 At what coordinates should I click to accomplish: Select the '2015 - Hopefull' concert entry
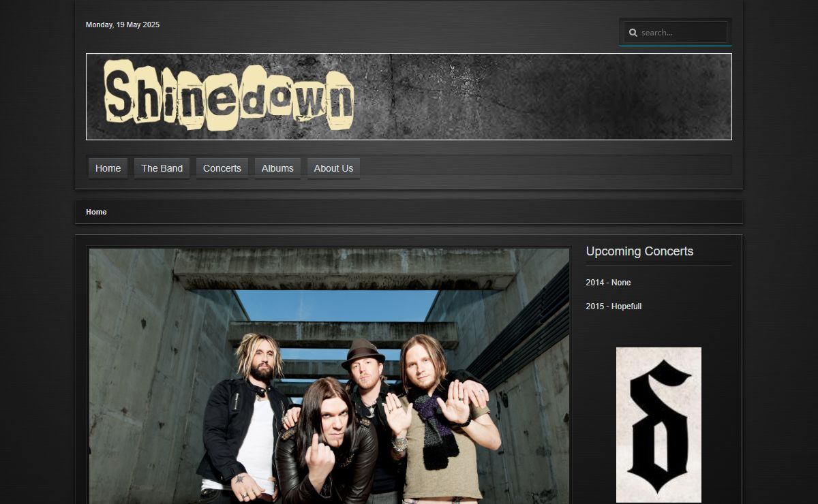tap(613, 306)
